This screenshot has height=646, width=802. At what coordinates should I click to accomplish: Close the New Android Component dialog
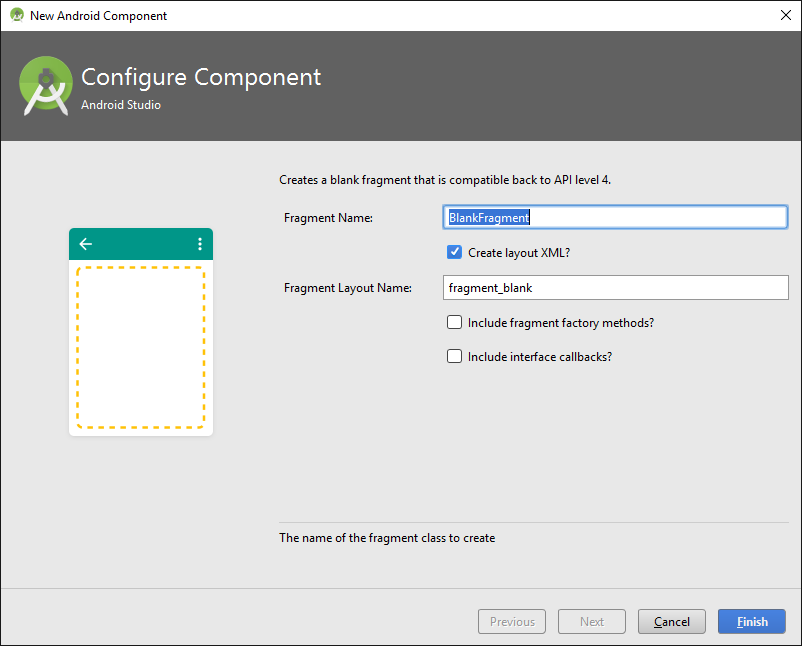(x=785, y=15)
